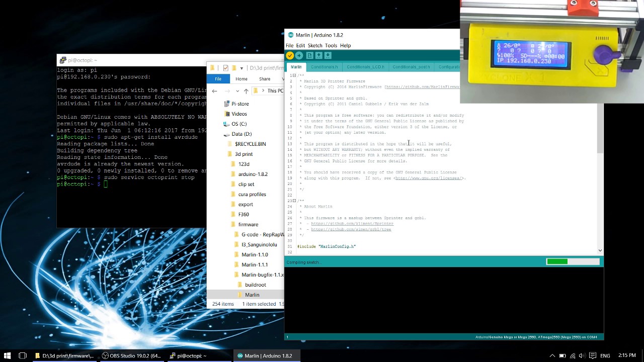The width and height of the screenshot is (644, 362).
Task: Click the editor scroll-down arrow in Arduino
Action: [x=600, y=250]
